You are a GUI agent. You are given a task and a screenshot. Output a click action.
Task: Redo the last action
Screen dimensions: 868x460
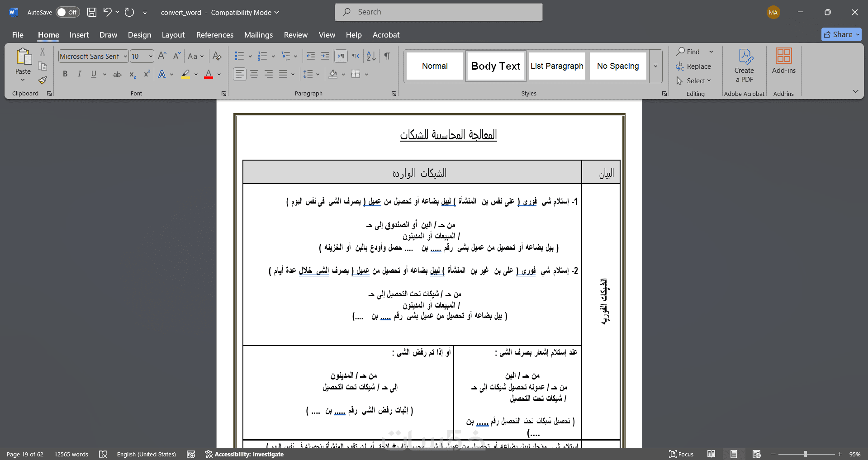pos(129,12)
